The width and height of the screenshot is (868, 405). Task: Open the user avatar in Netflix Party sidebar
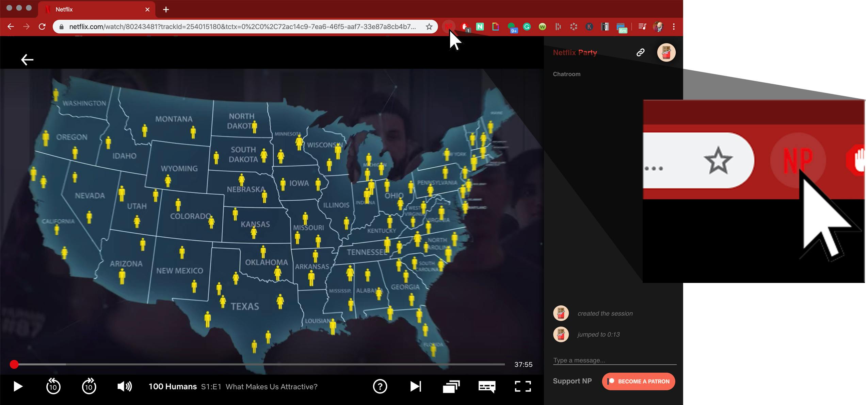pos(666,53)
